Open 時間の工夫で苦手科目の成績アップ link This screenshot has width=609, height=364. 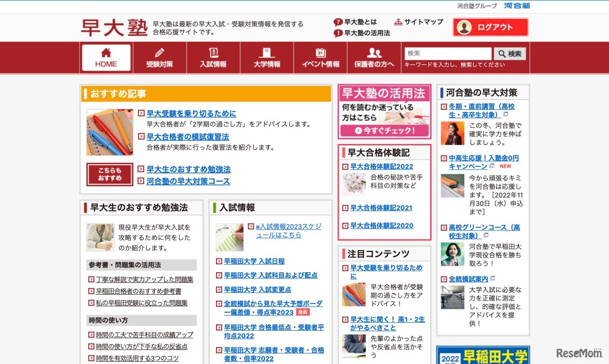(145, 335)
